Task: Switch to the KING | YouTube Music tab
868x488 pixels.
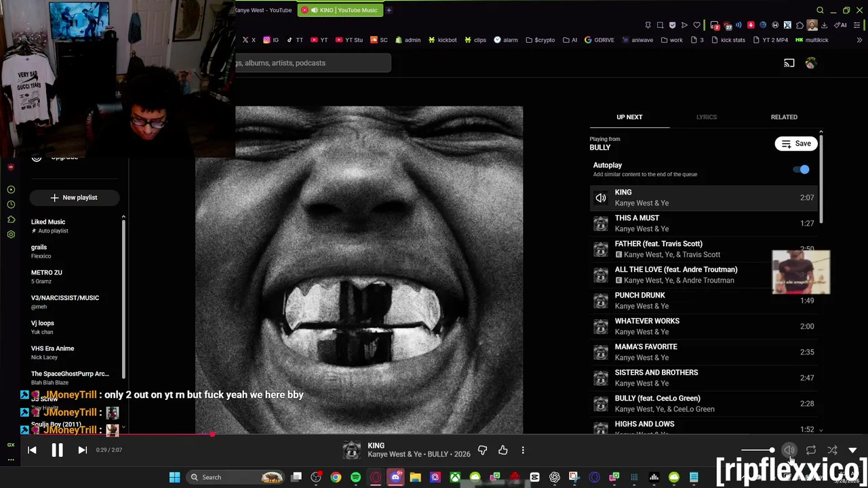Action: [340, 10]
